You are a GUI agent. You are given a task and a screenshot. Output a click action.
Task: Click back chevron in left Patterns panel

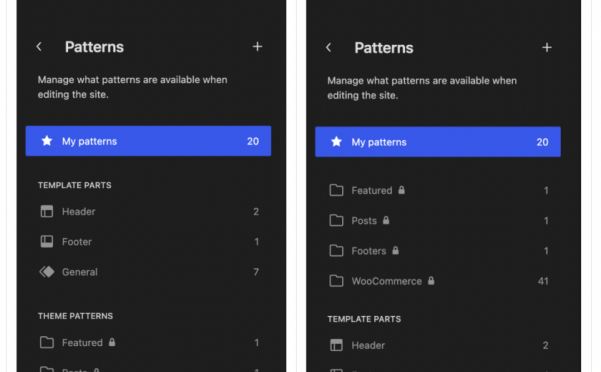coord(39,47)
